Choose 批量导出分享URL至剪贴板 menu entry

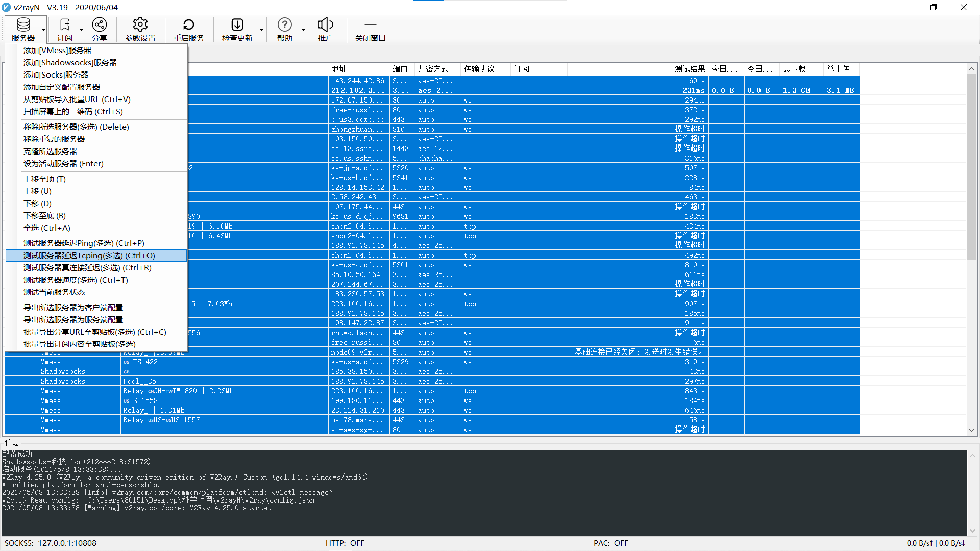pos(96,332)
